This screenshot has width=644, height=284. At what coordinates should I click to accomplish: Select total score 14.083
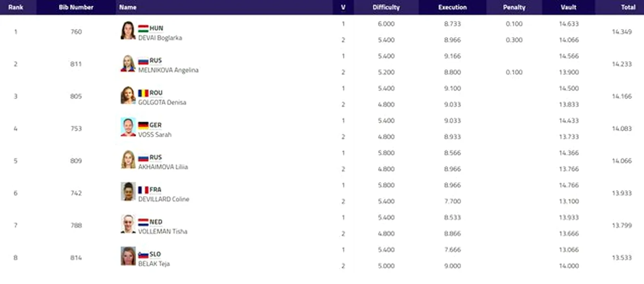pyautogui.click(x=622, y=129)
